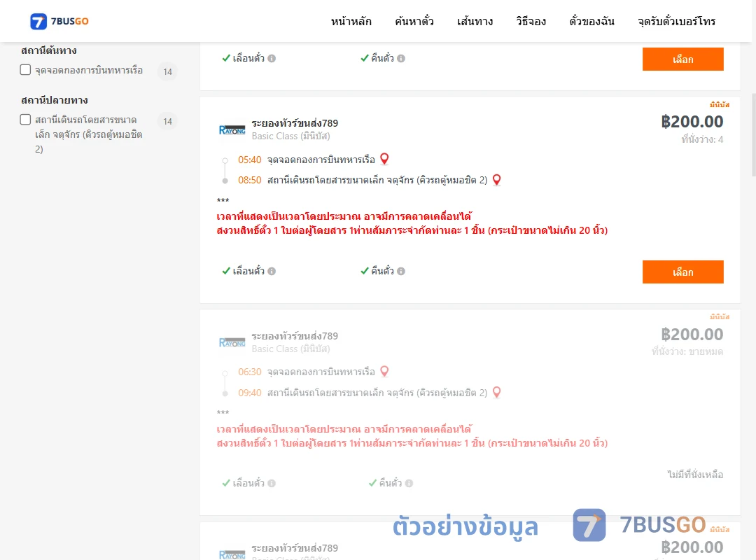The image size is (756, 560).
Task: Click the 08:50 arrival time
Action: 250,180
